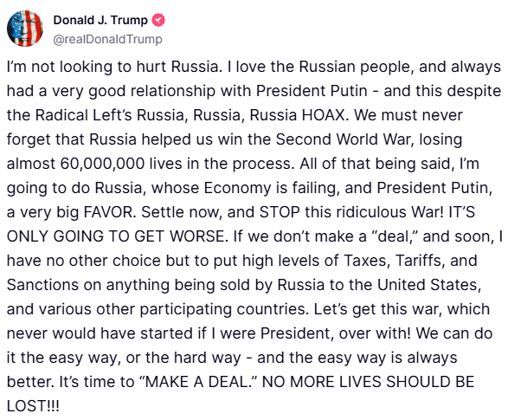Open the profile avatar picture

pos(25,29)
